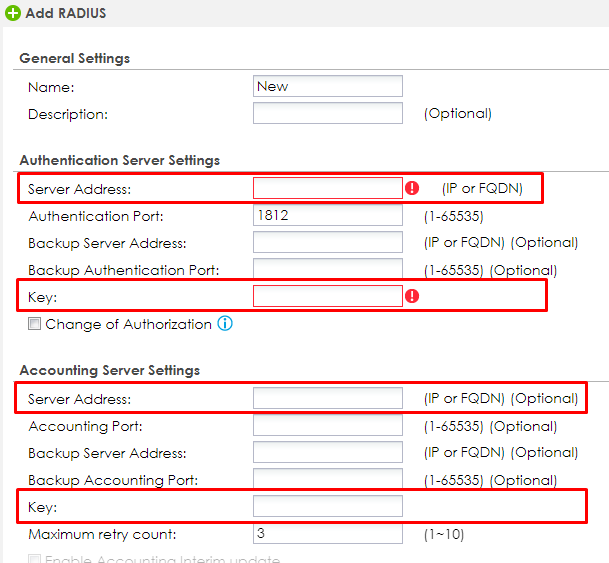The height and width of the screenshot is (563, 609).
Task: Click the Change of Authorization info icon
Action: (x=225, y=323)
